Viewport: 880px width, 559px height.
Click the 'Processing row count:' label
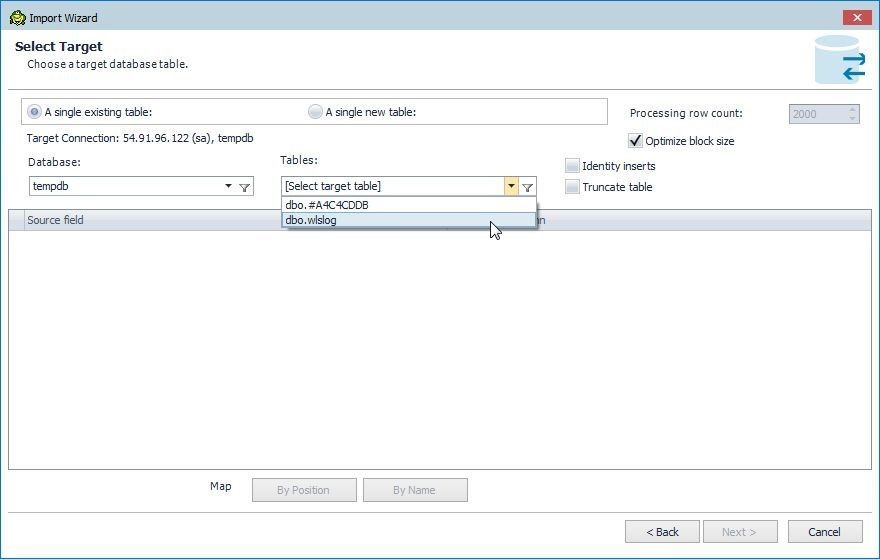click(686, 113)
